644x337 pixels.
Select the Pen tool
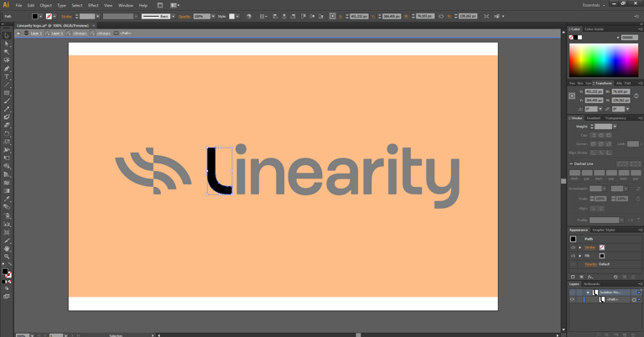click(x=7, y=69)
